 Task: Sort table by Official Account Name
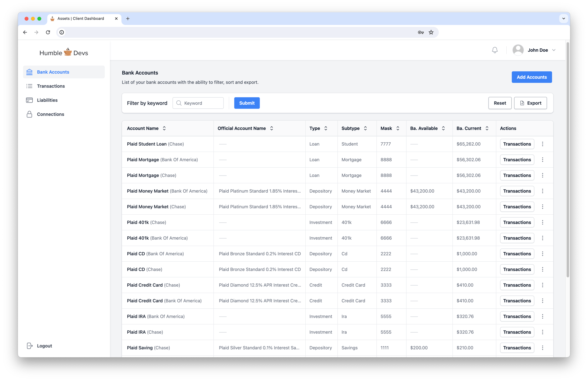[271, 128]
